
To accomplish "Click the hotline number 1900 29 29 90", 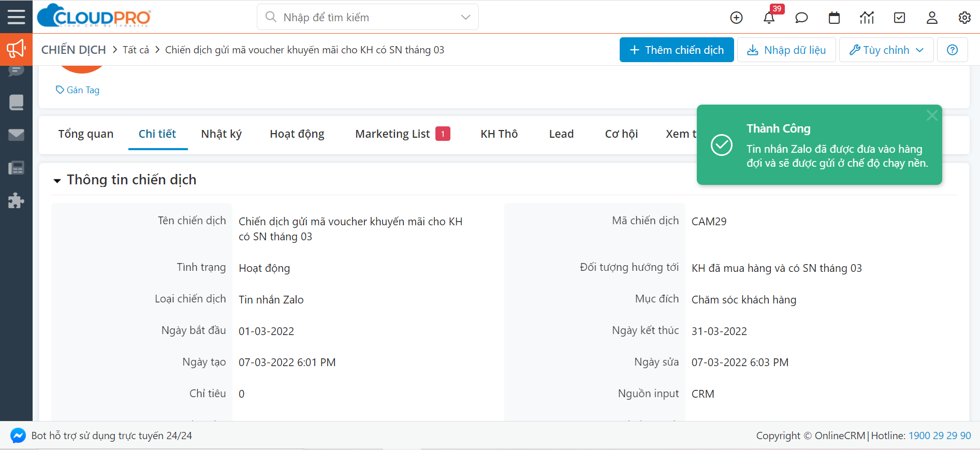I will click(x=940, y=436).
